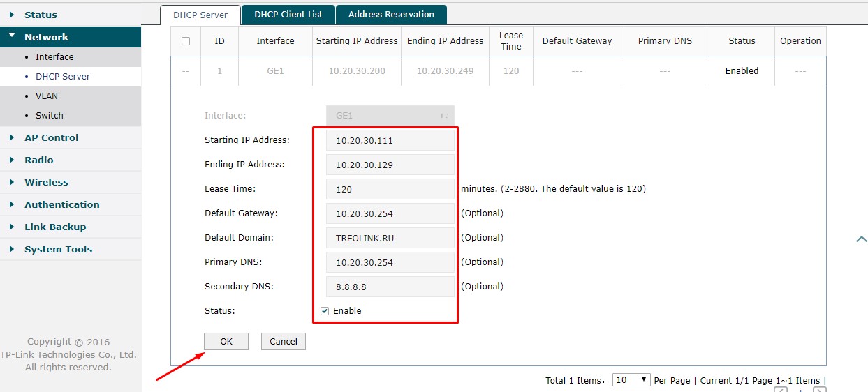
Task: Select VLAN in the Network submenu
Action: [x=47, y=96]
